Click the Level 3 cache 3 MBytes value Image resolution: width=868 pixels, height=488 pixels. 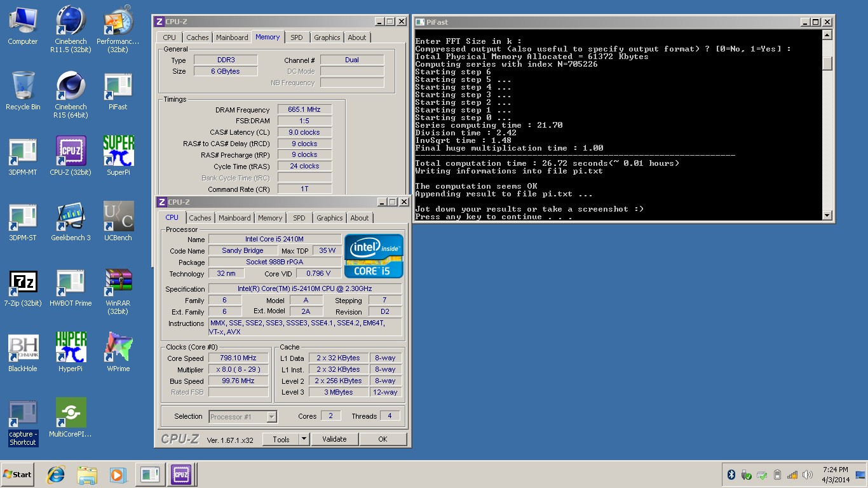[338, 393]
